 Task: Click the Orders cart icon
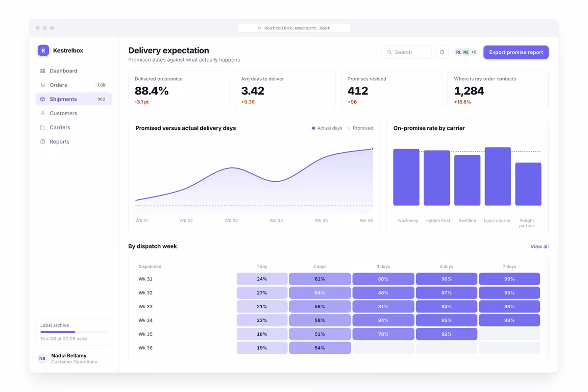coord(43,85)
